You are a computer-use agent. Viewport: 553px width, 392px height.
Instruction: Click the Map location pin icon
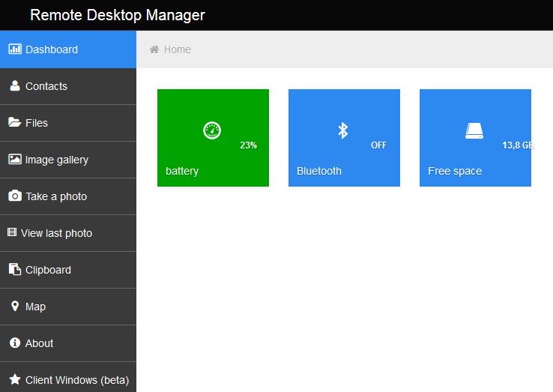pos(15,306)
